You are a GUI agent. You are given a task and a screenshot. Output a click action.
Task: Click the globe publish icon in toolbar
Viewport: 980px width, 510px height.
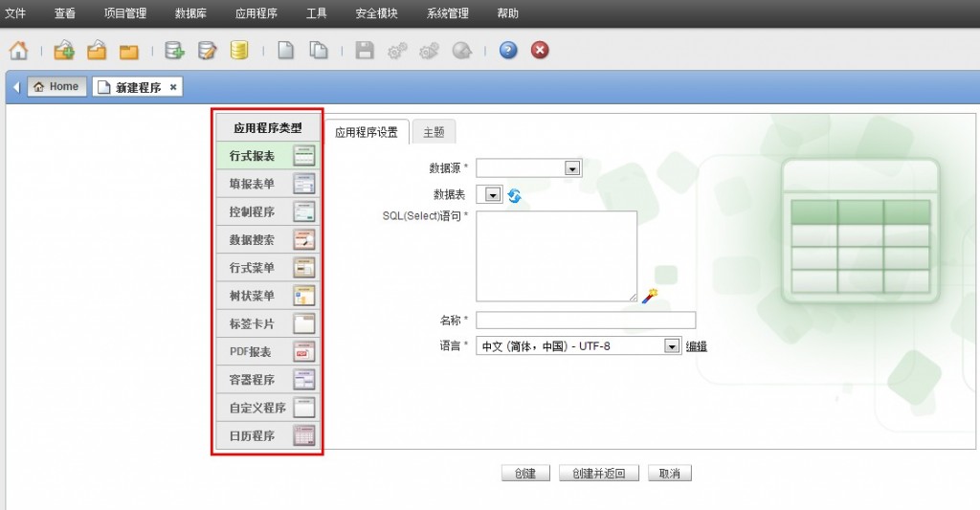(x=462, y=51)
